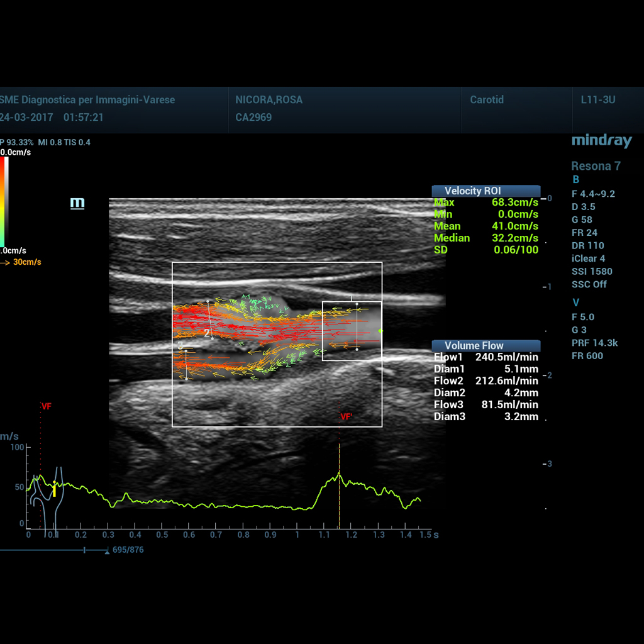Select the number 2 diameter caliper label
This screenshot has width=644, height=644.
pos(206,333)
